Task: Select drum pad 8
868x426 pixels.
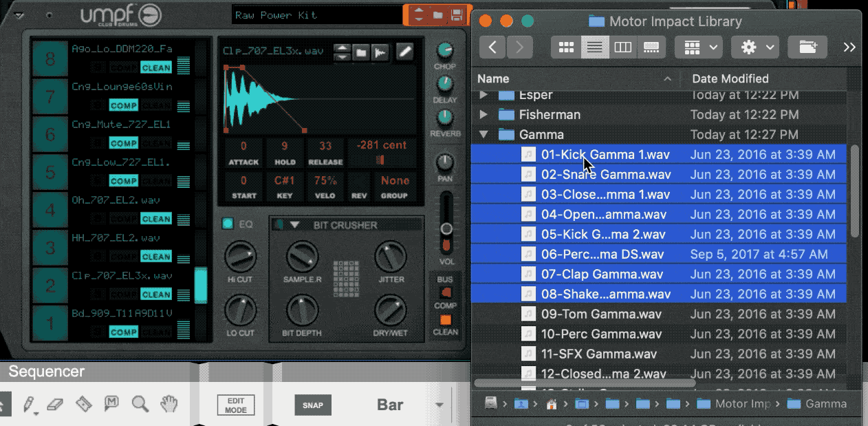Action: point(50,58)
